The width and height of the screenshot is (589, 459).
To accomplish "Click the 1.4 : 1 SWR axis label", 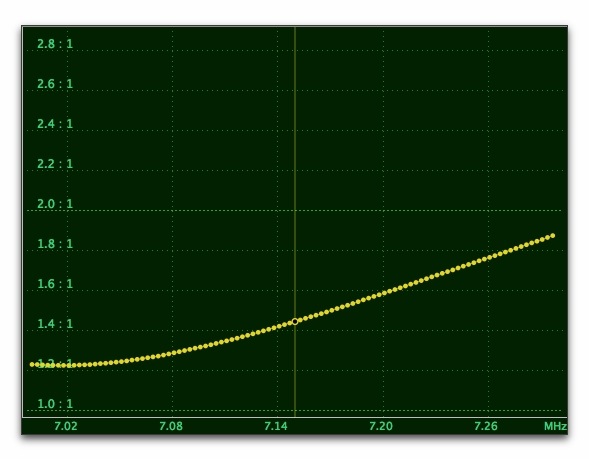I will (55, 324).
